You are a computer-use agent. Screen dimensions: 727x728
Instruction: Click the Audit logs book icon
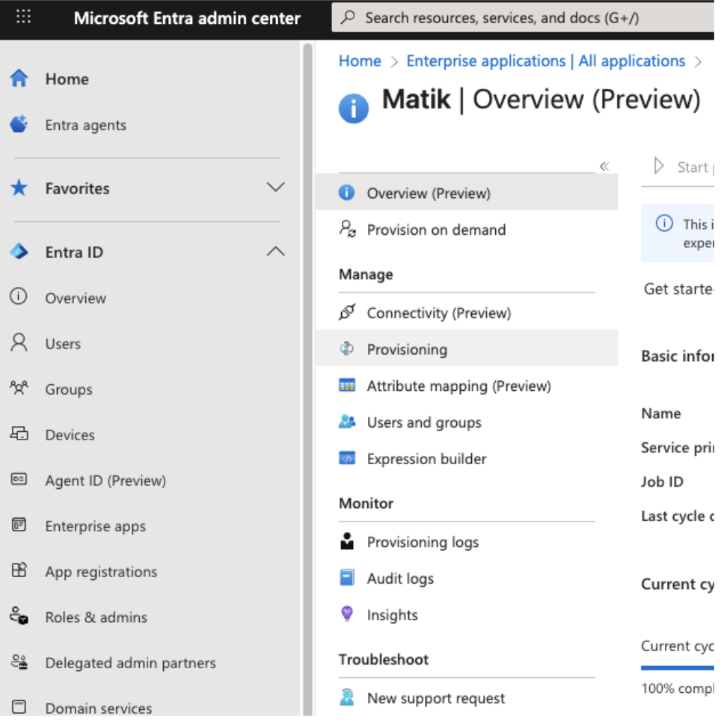click(x=347, y=578)
